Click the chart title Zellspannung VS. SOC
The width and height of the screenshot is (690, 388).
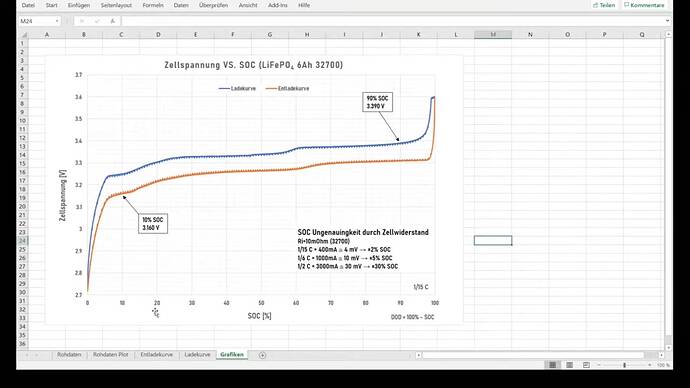253,65
